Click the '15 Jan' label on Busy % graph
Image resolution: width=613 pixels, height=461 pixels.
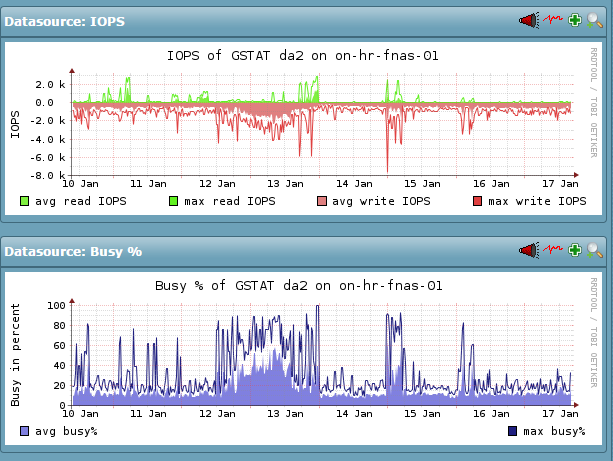(422, 414)
